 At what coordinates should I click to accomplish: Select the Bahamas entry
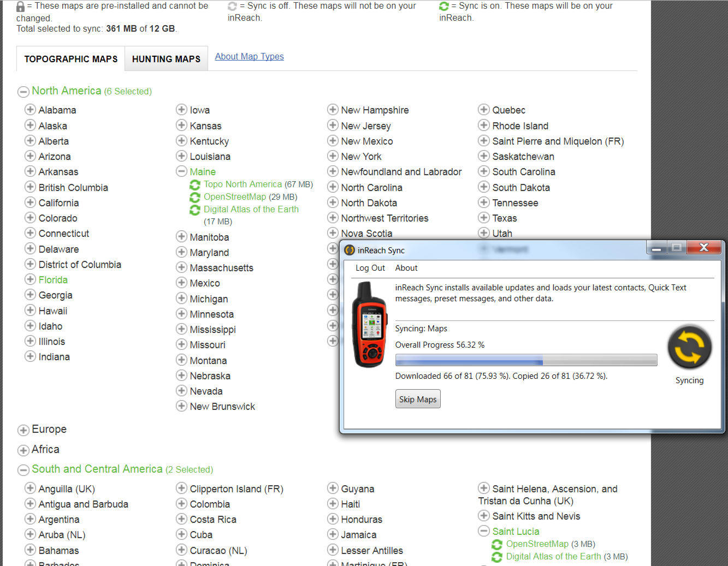pos(58,551)
